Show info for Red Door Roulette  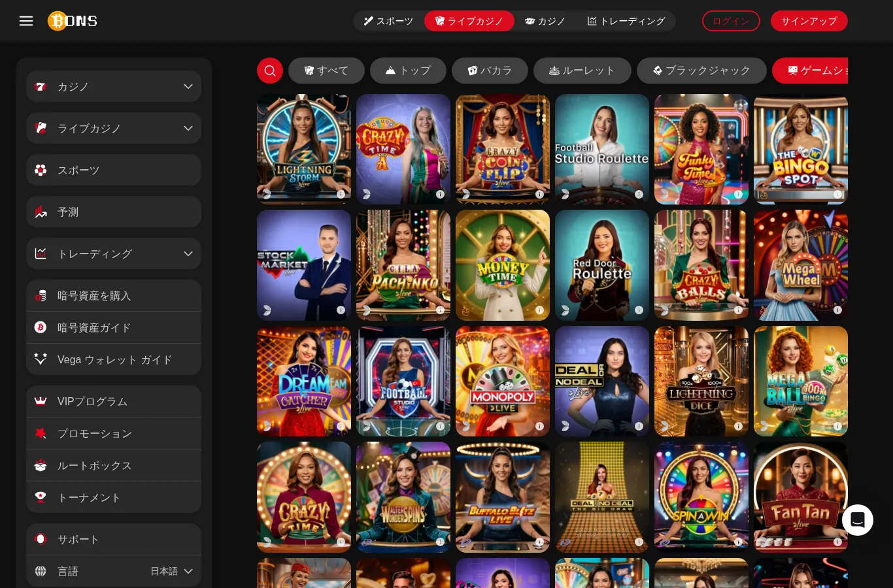click(639, 310)
